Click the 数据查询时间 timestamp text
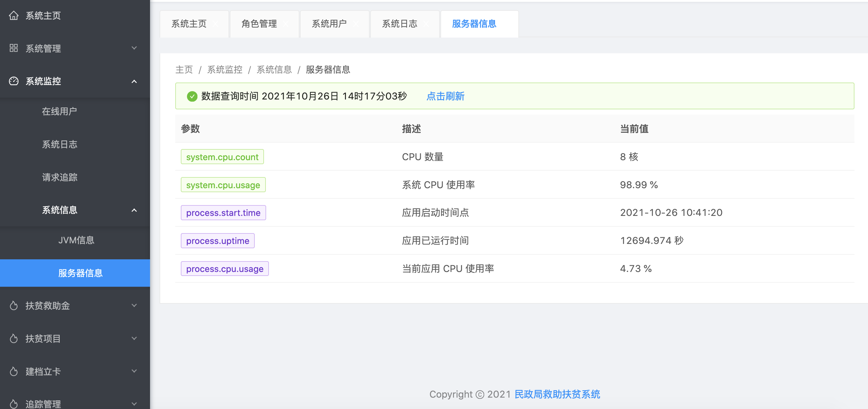Image resolution: width=868 pixels, height=409 pixels. click(x=304, y=96)
